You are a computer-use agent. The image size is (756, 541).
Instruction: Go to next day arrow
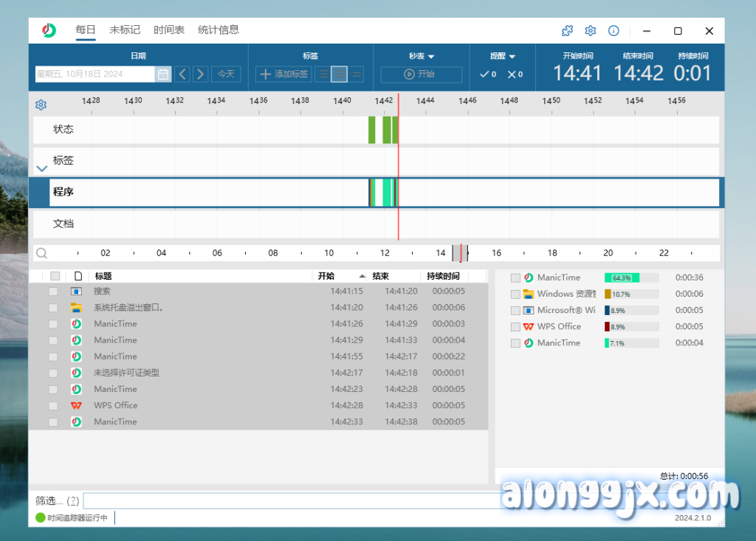200,74
